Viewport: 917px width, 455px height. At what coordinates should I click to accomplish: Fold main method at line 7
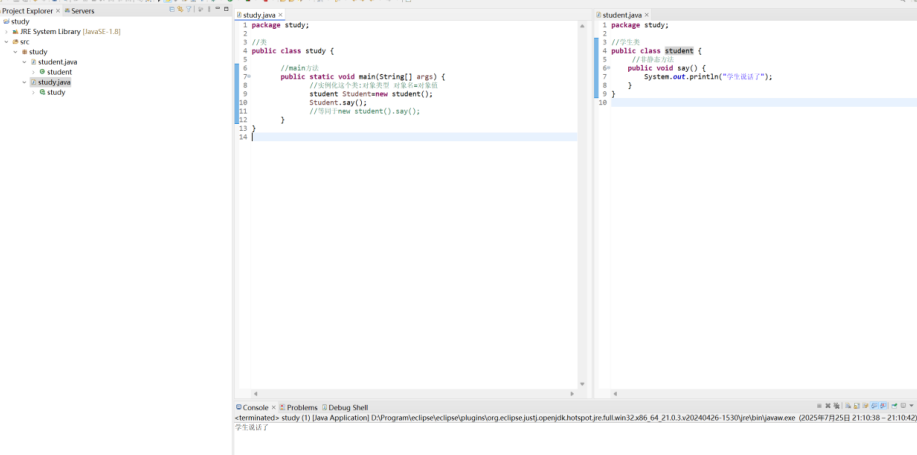click(250, 77)
